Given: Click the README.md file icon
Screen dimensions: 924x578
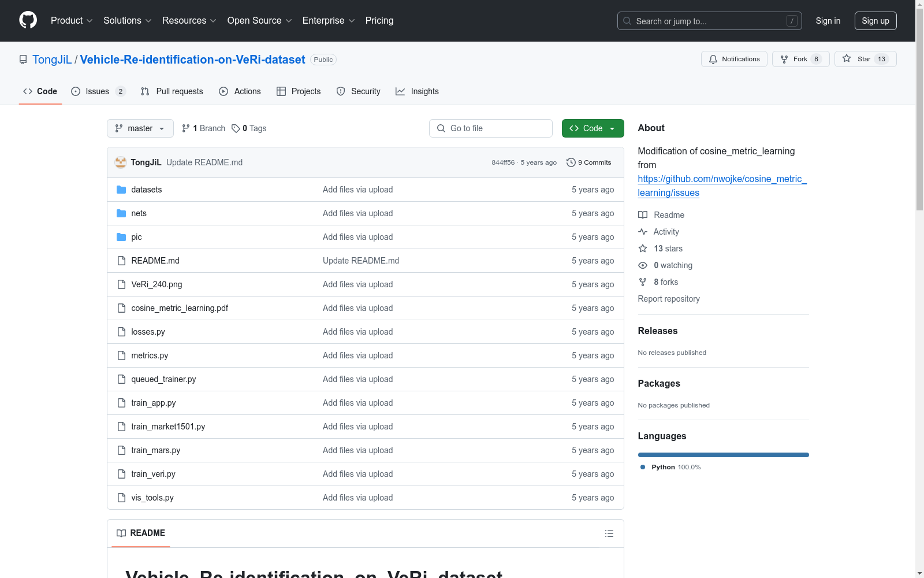Looking at the screenshot, I should pyautogui.click(x=121, y=261).
